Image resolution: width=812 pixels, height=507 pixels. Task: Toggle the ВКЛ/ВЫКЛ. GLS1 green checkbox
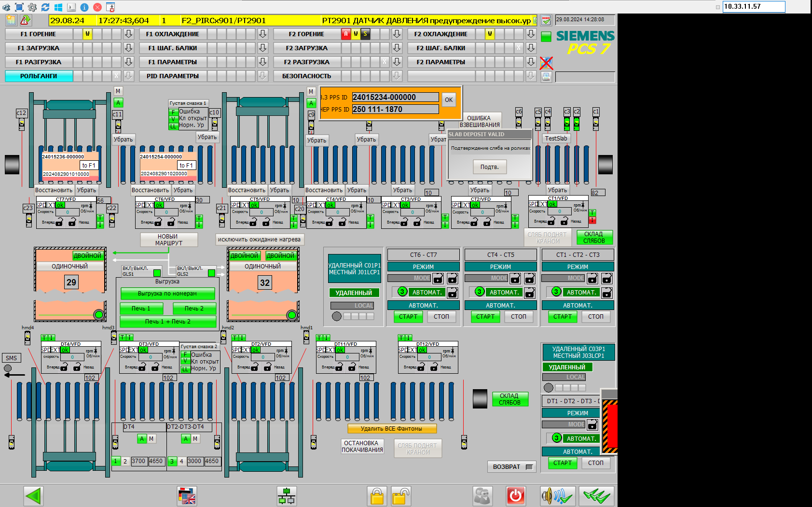tap(157, 273)
